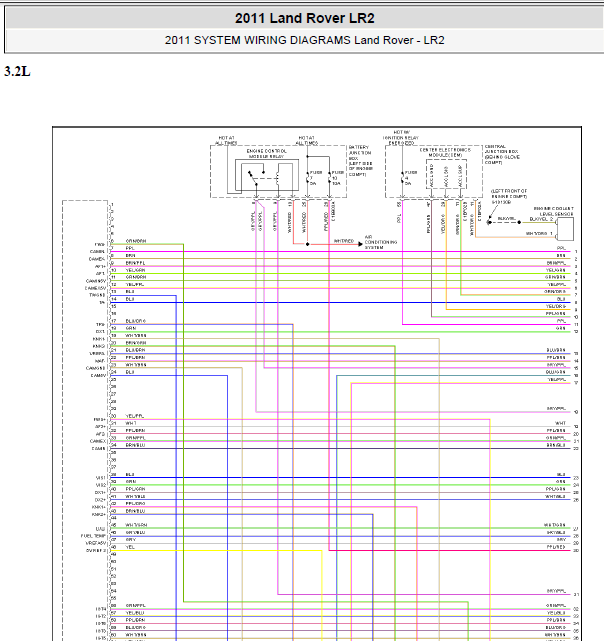The height and width of the screenshot is (641, 604).
Task: Click the 'AIR CONDITIONING SYSTEM' reference label
Action: (x=380, y=242)
